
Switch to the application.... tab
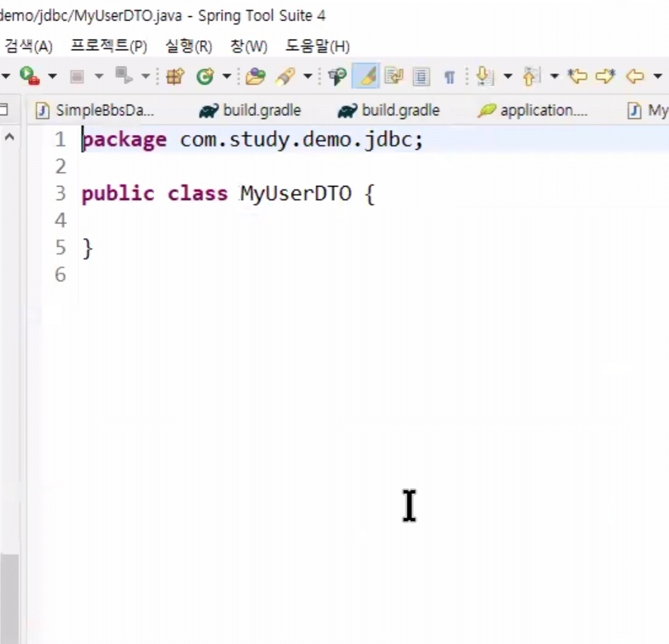(533, 110)
